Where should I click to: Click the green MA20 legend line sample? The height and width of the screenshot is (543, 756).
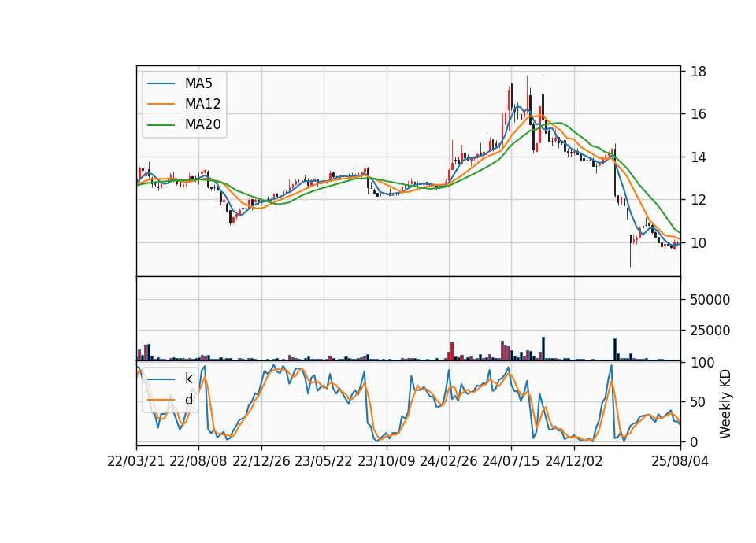pyautogui.click(x=161, y=124)
